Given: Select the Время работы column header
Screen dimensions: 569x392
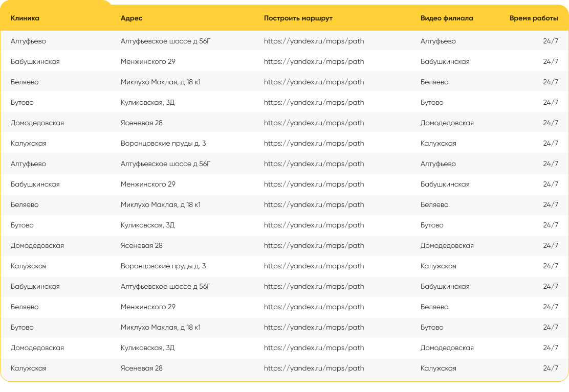Looking at the screenshot, I should 534,18.
